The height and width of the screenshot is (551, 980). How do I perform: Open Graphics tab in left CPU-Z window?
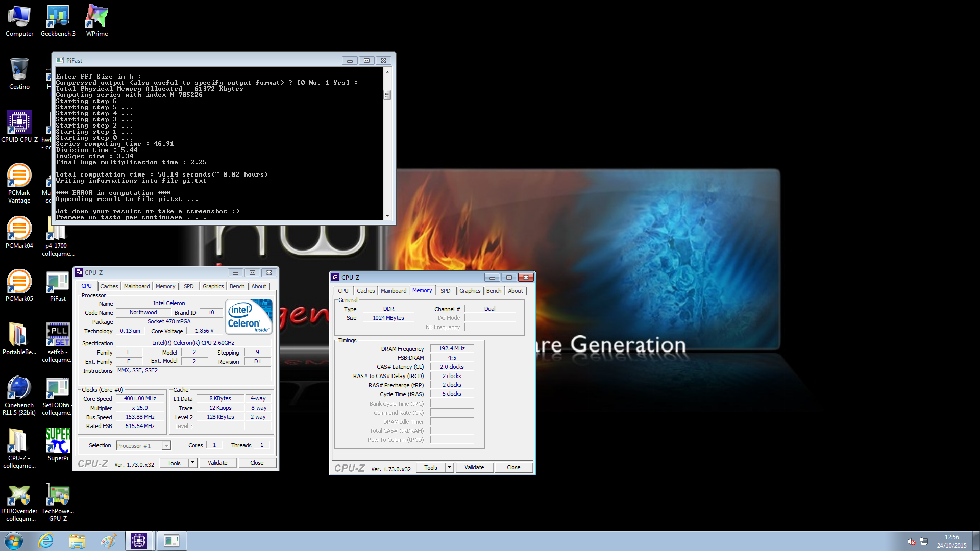point(213,286)
